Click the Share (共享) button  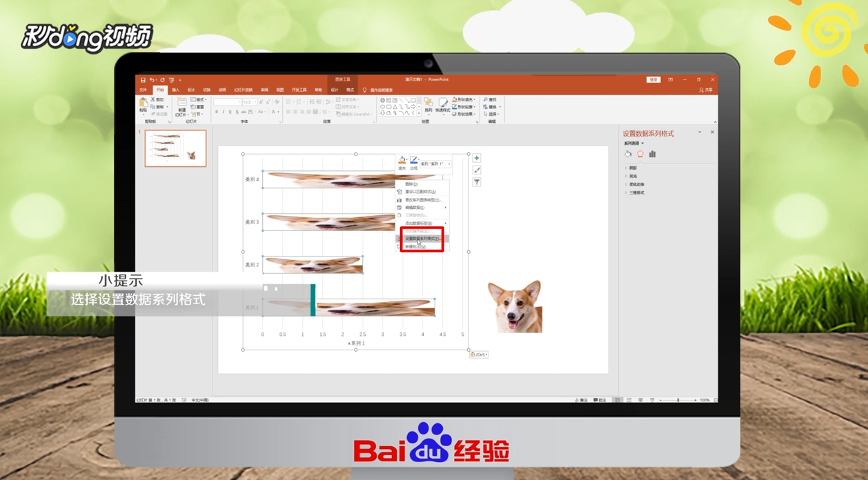pyautogui.click(x=706, y=90)
